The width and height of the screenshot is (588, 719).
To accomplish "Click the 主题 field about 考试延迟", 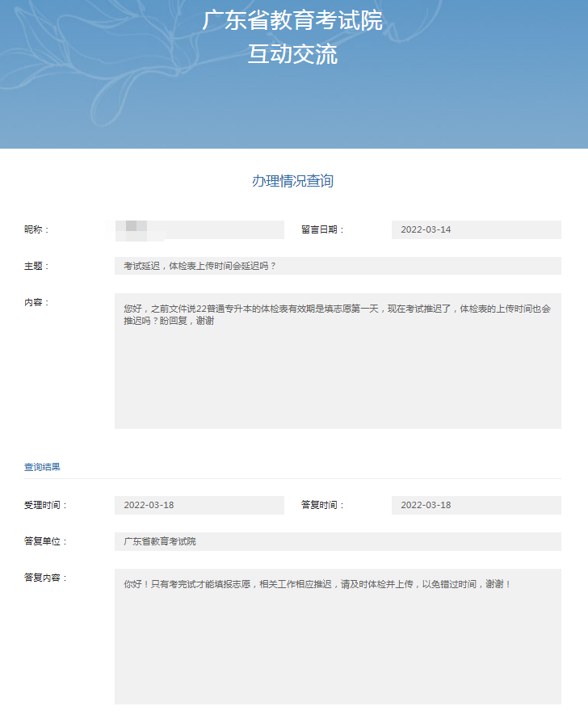I will pos(338,266).
